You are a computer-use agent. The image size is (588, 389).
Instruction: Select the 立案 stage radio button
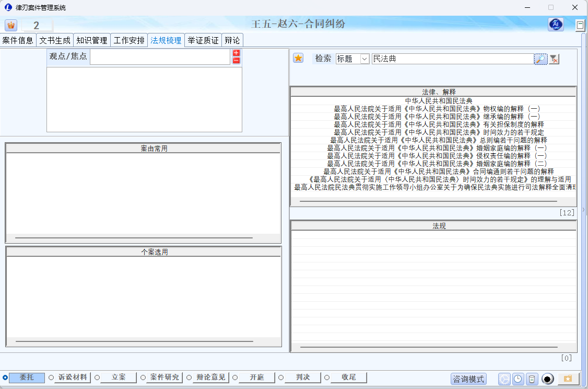tap(97, 377)
